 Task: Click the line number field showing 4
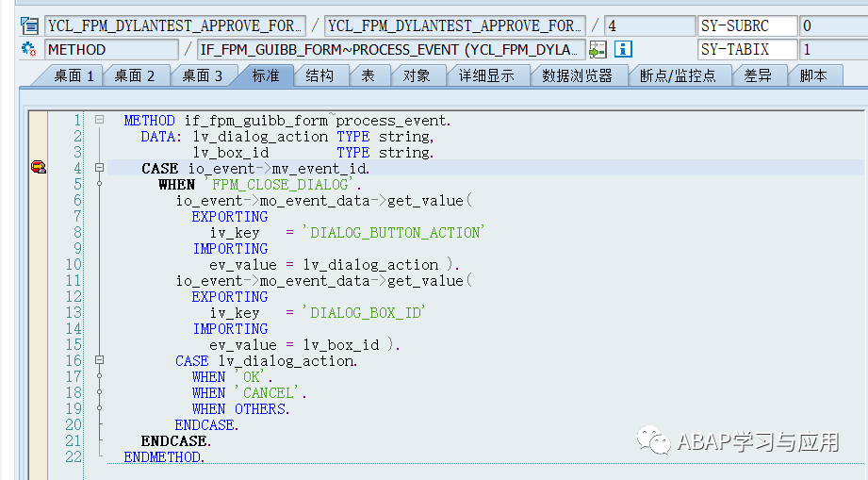point(649,25)
